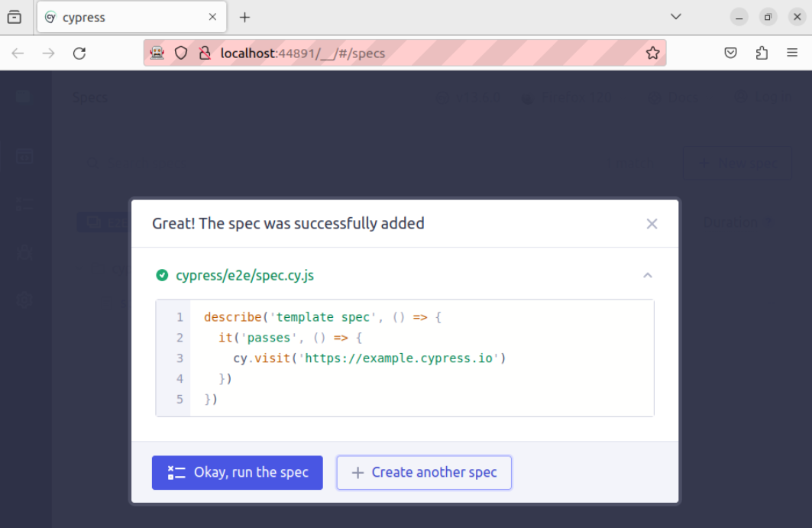The height and width of the screenshot is (528, 812).
Task: Collapse the spec.cy.js code preview
Action: click(647, 275)
